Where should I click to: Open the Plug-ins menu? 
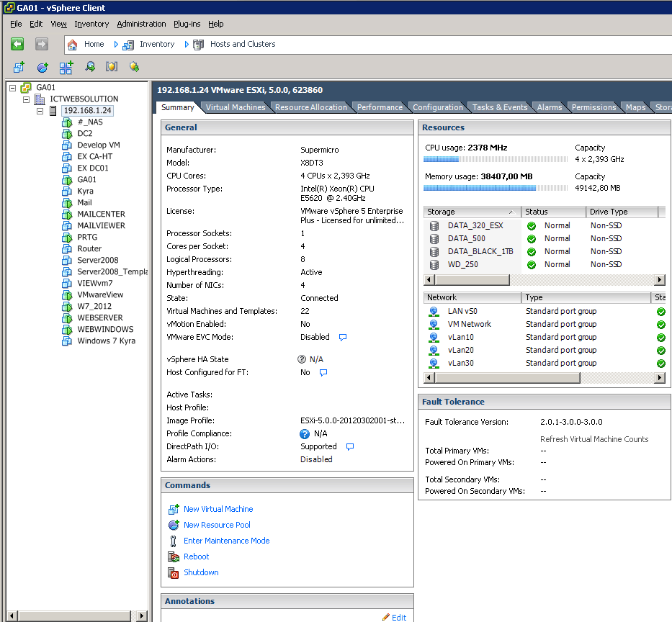[x=187, y=24]
